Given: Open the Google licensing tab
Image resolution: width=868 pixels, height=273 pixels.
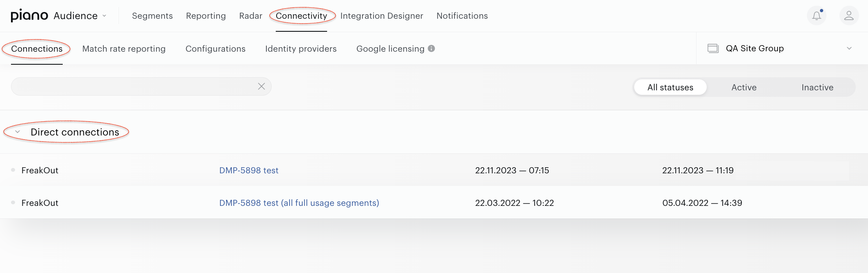Looking at the screenshot, I should pyautogui.click(x=390, y=49).
